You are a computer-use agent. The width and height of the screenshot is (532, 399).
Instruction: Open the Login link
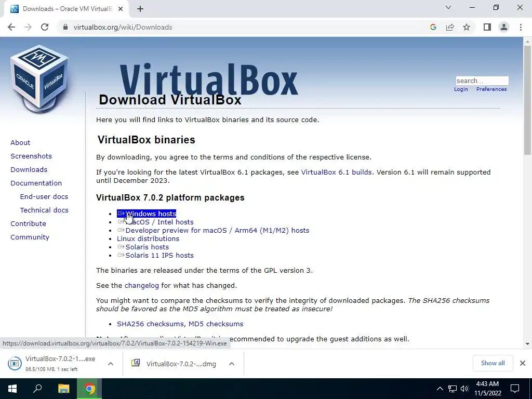pos(461,89)
